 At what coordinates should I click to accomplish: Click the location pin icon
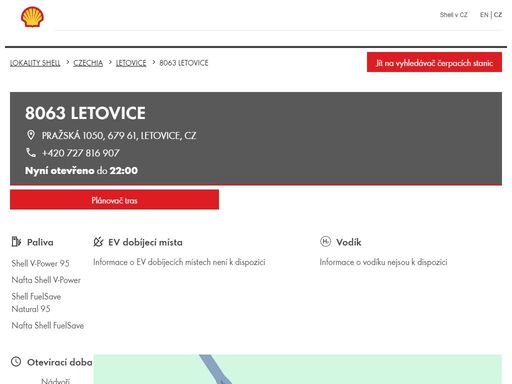[31, 135]
